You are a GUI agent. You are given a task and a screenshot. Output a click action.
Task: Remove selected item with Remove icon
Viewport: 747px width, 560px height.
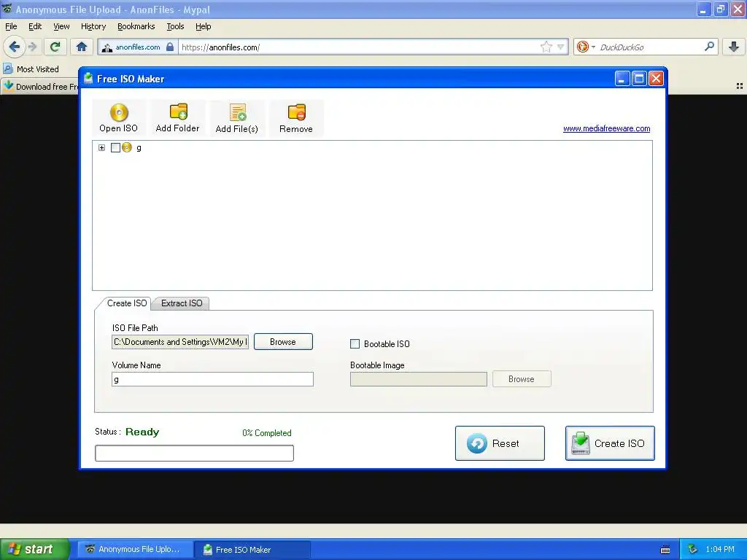coord(296,112)
